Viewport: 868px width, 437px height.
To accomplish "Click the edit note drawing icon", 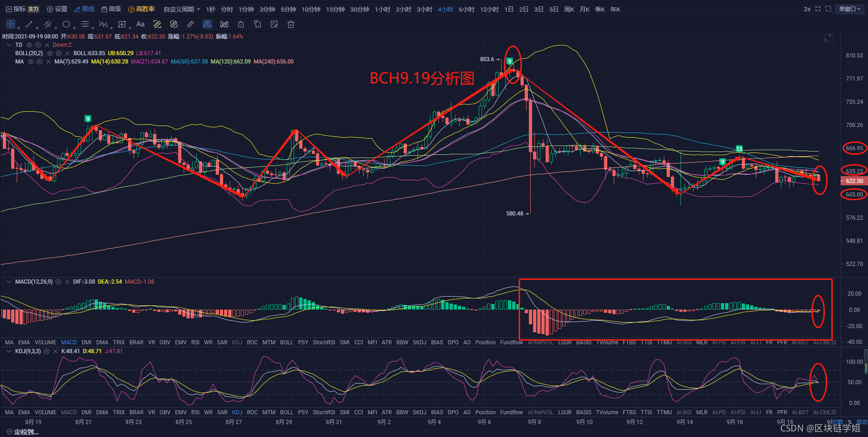I will pyautogui.click(x=274, y=24).
